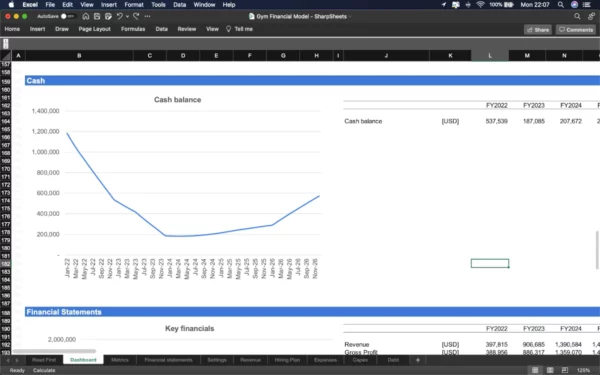Select column B header

tap(79, 55)
